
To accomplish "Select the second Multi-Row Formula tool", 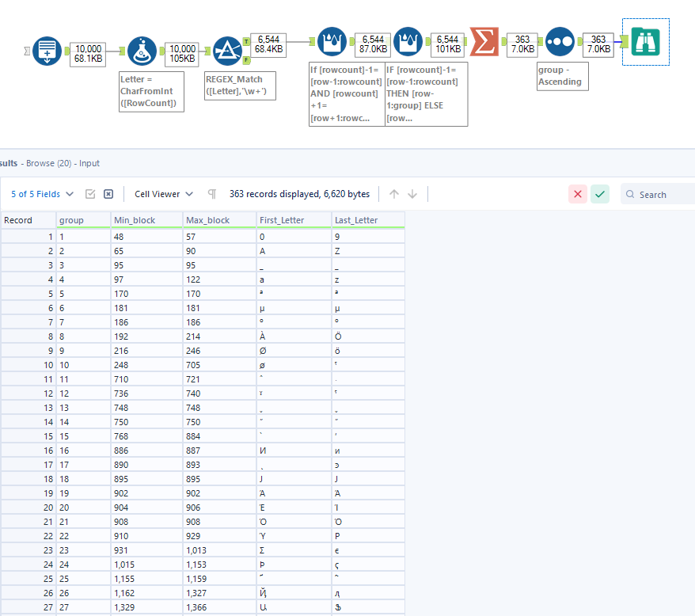I will [x=408, y=41].
